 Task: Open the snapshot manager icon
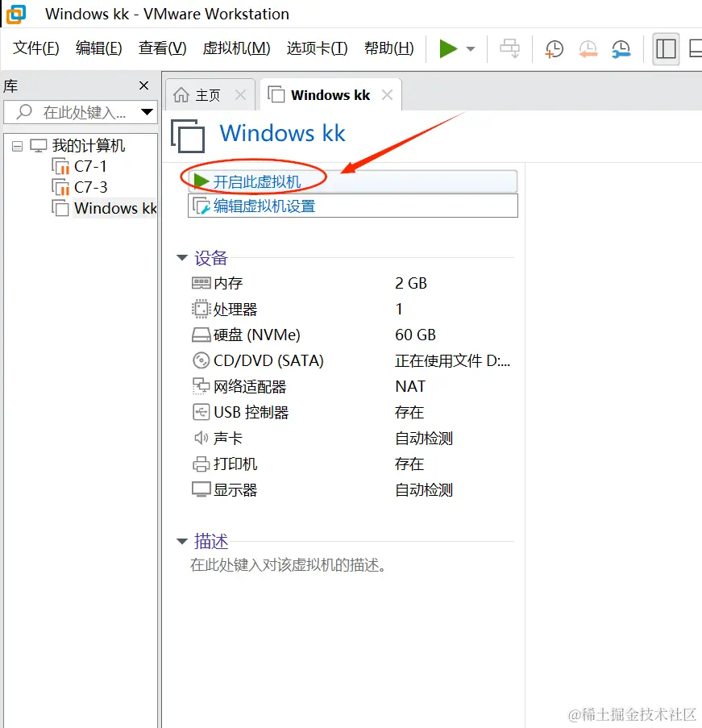[621, 48]
